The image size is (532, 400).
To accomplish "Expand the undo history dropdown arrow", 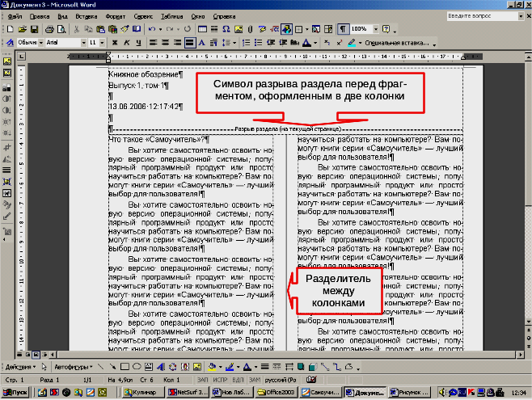I will (160, 29).
